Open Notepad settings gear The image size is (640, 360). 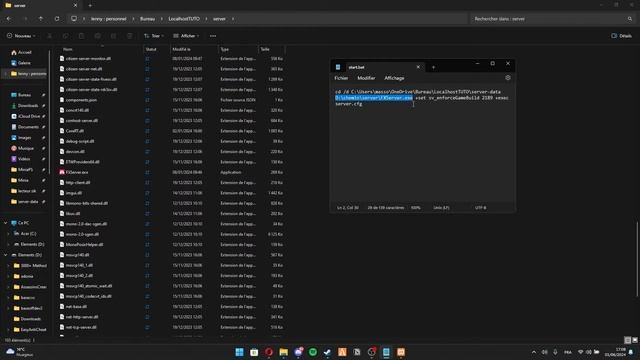coord(508,78)
